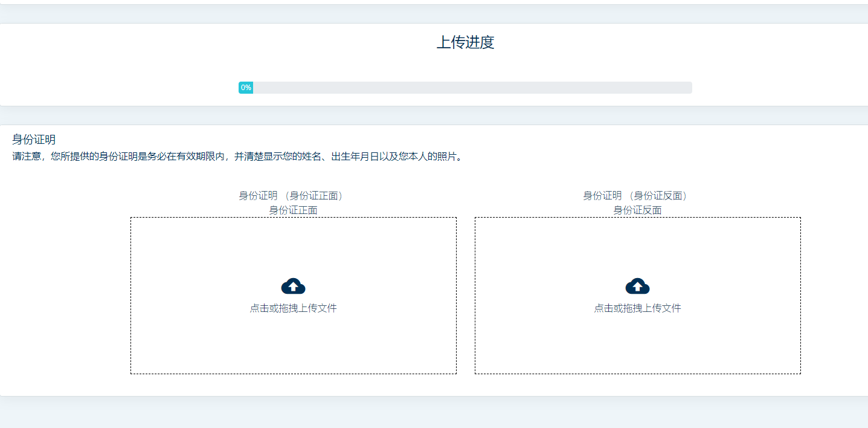Select the '上传进度' heading
The height and width of the screenshot is (428, 868).
pyautogui.click(x=465, y=43)
